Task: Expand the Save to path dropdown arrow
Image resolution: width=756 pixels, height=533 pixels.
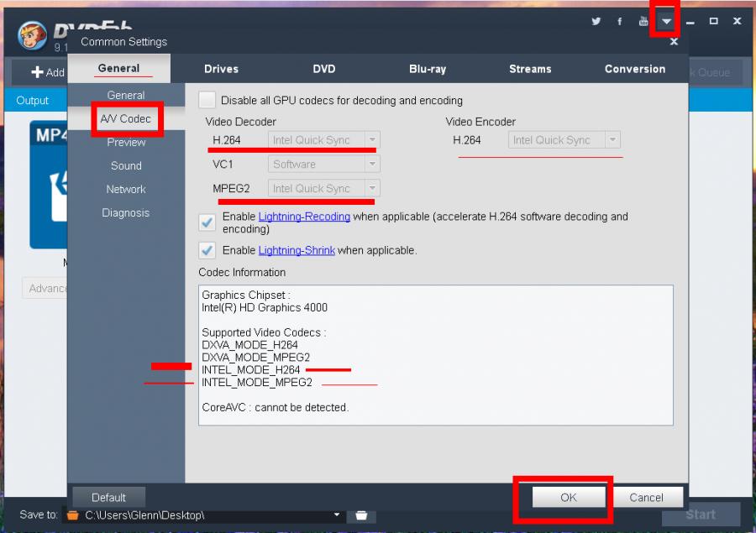Action: tap(337, 515)
